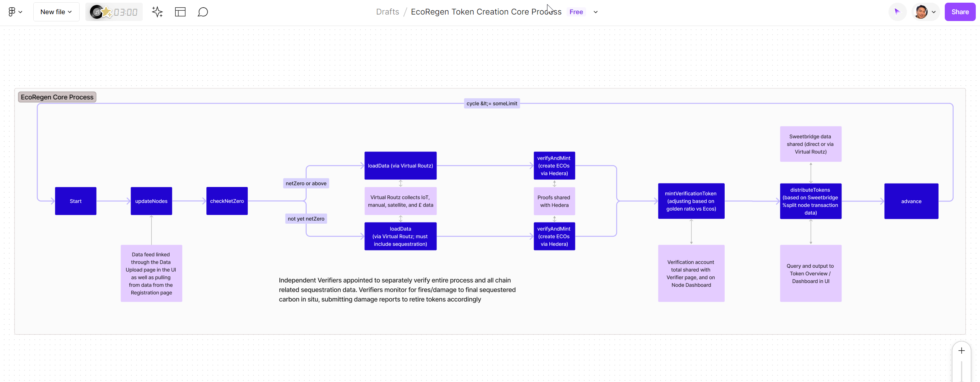
Task: Open the comments speech bubble icon
Action: 203,12
